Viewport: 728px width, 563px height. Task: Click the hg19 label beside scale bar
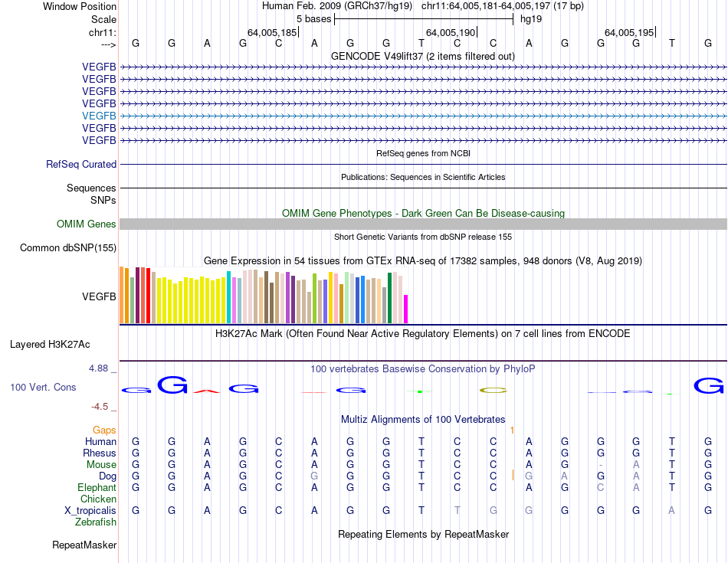[531, 19]
